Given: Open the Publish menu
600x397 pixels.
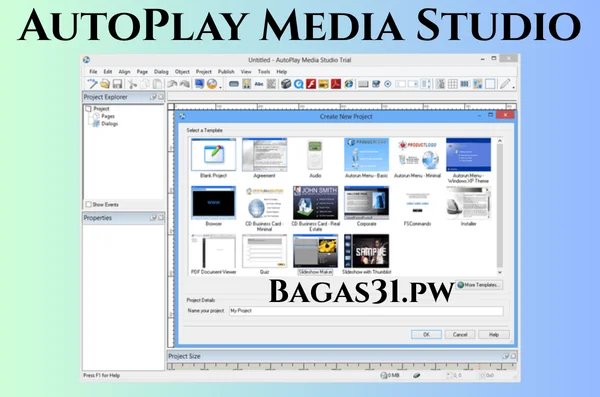Looking at the screenshot, I should click(226, 72).
